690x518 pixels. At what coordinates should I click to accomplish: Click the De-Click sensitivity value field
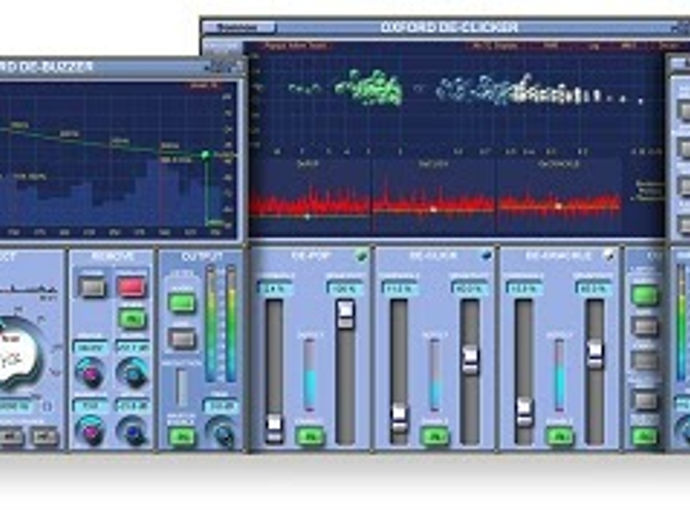(470, 289)
